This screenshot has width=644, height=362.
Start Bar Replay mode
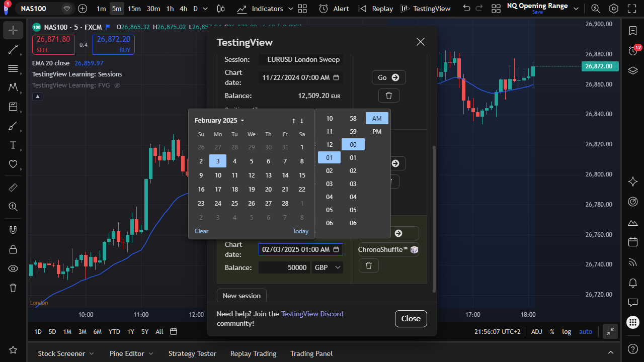point(375,9)
